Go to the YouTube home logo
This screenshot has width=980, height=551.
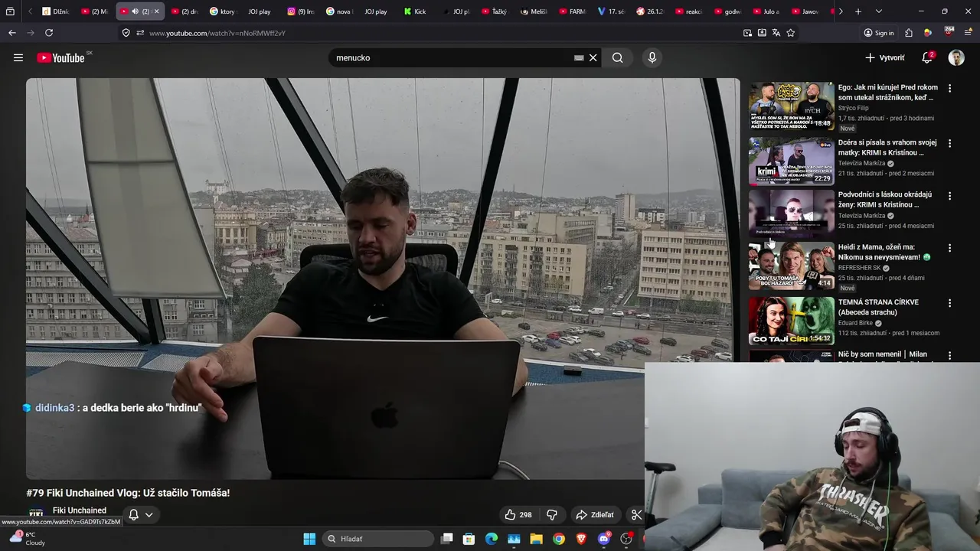[60, 57]
